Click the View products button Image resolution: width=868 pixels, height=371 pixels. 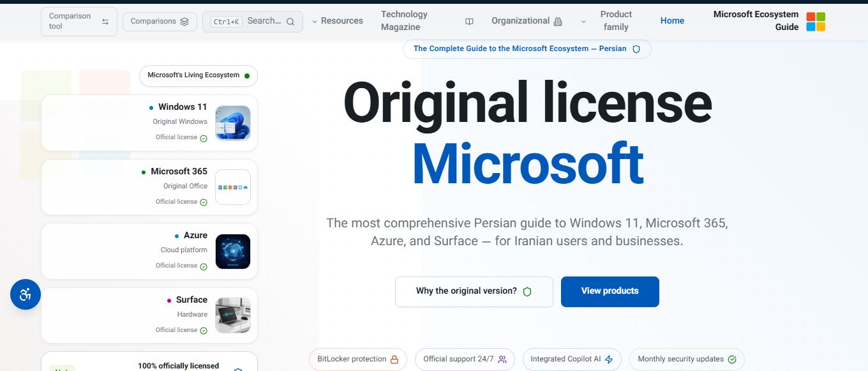coord(610,292)
